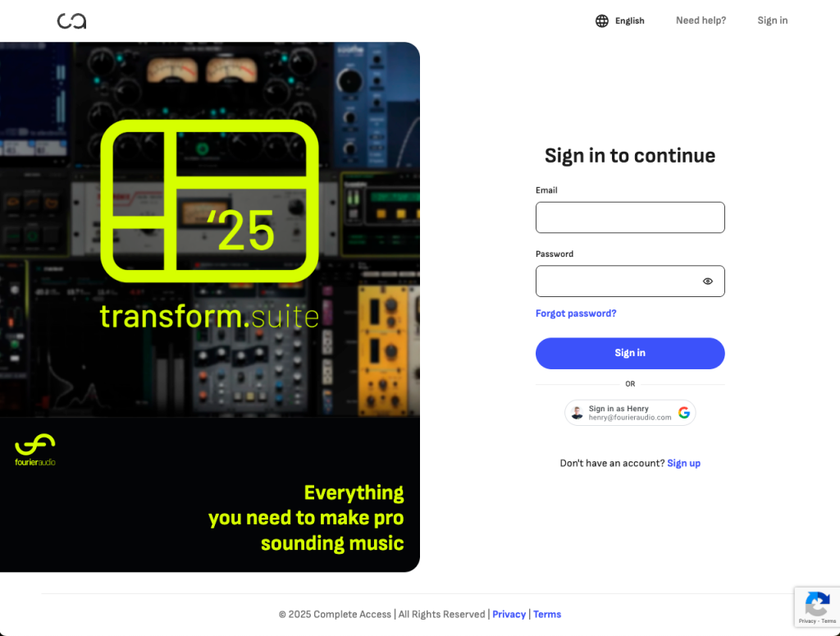Open the Need help? menu item
840x636 pixels.
click(701, 21)
